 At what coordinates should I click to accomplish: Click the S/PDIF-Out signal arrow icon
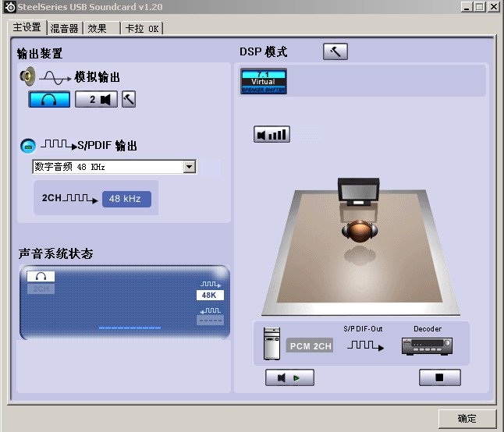pyautogui.click(x=366, y=346)
